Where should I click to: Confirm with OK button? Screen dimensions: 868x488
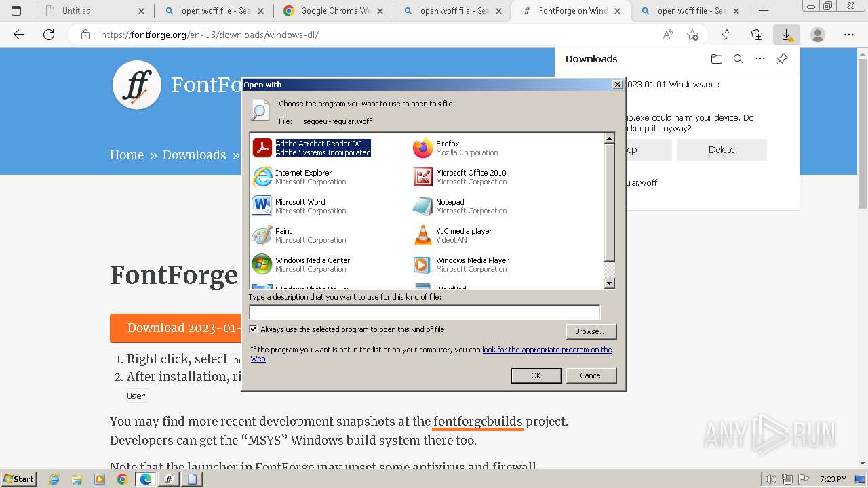[x=536, y=375]
